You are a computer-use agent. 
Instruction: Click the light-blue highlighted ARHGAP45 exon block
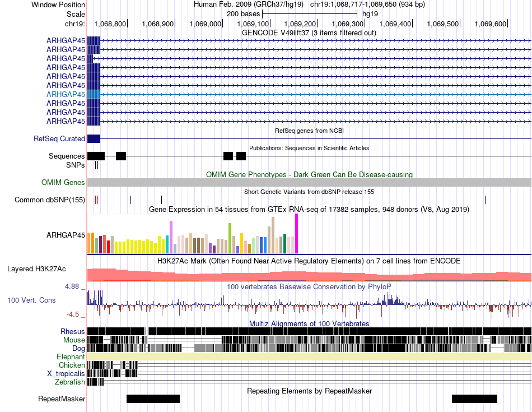click(x=94, y=94)
